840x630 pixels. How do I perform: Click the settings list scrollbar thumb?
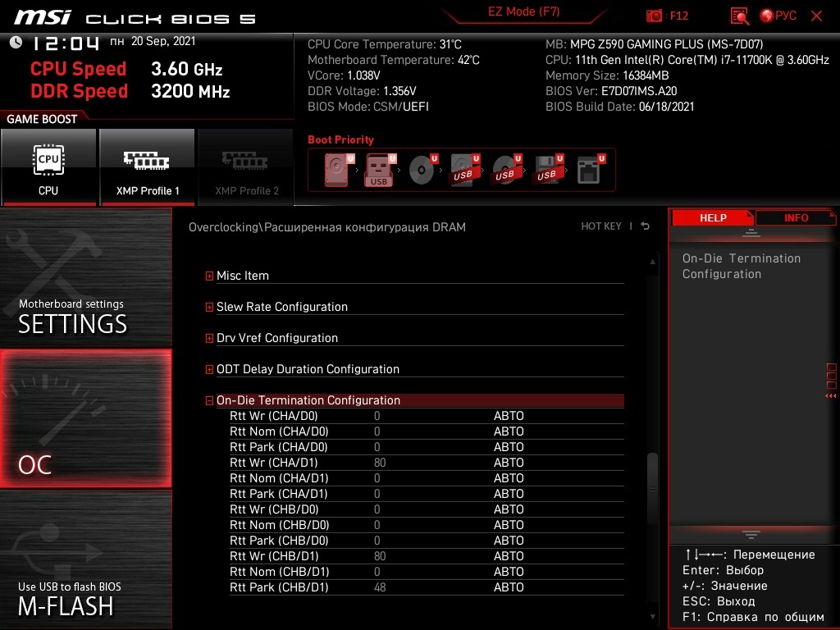pos(652,489)
